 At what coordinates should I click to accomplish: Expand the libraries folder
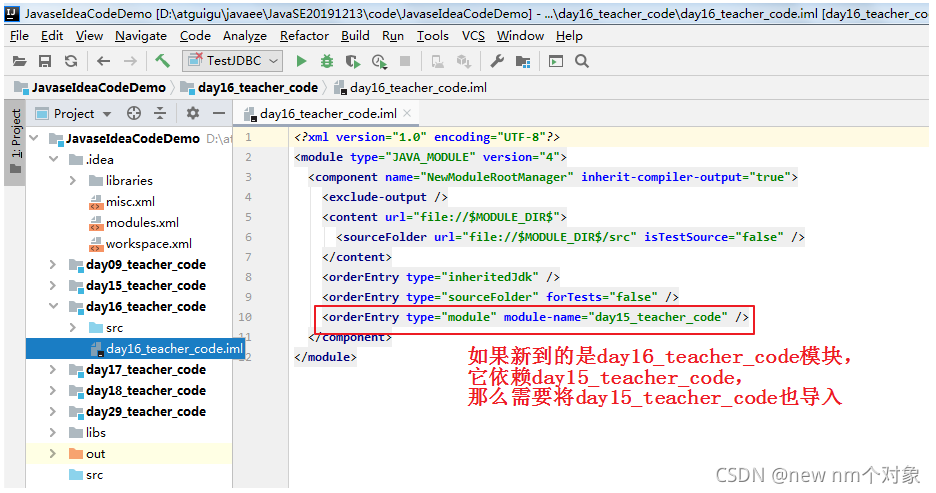click(73, 180)
